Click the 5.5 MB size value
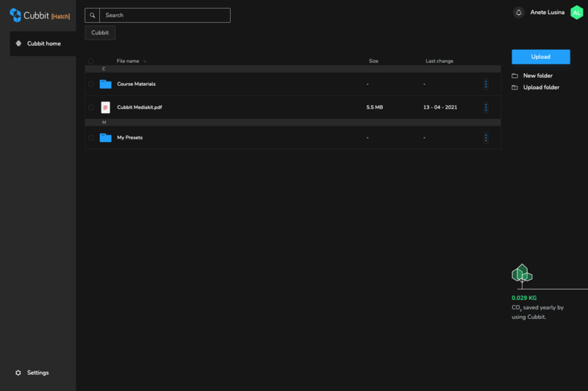This screenshot has height=391, width=588. pyautogui.click(x=375, y=107)
